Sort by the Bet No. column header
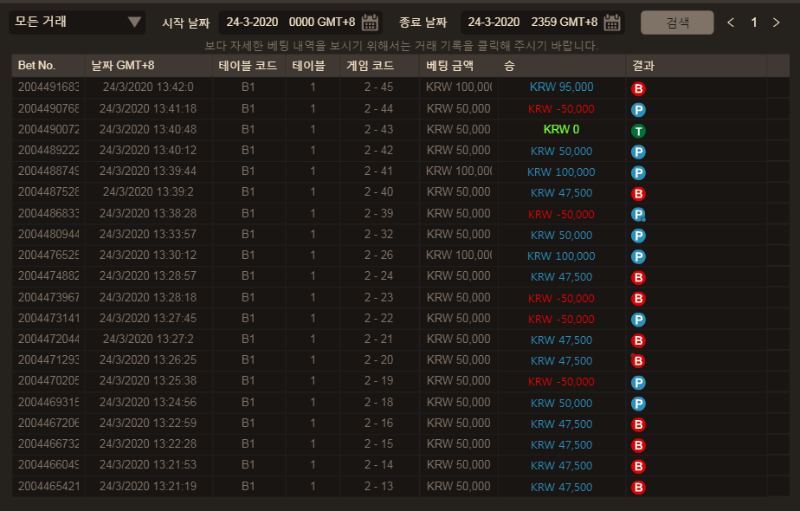 36,65
